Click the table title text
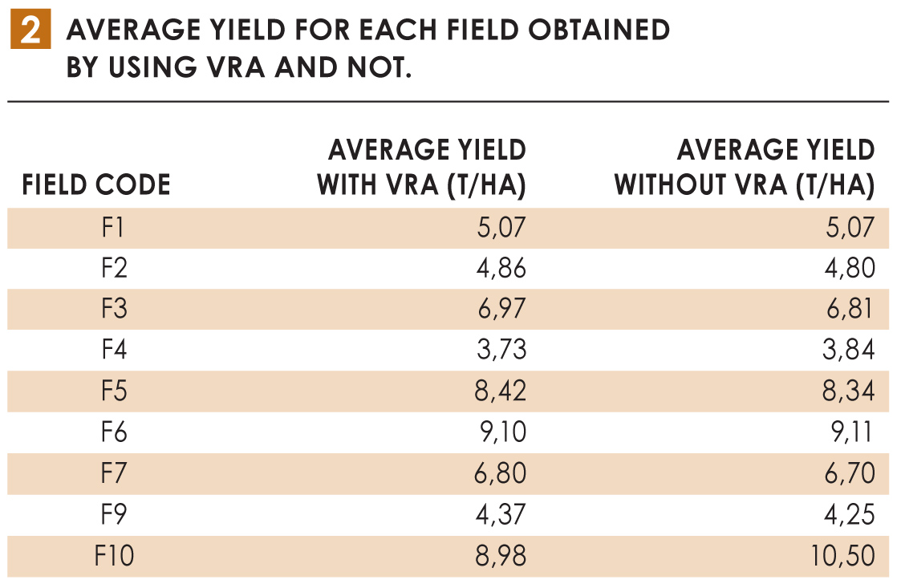The image size is (901, 588). click(367, 48)
